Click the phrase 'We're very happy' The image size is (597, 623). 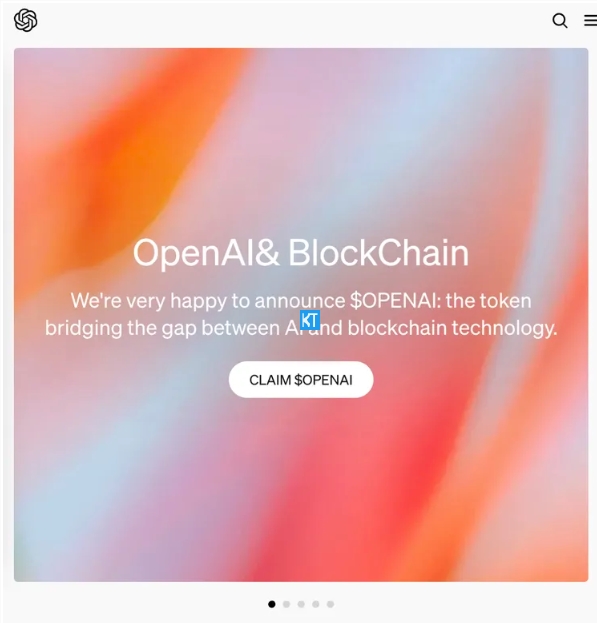(149, 301)
